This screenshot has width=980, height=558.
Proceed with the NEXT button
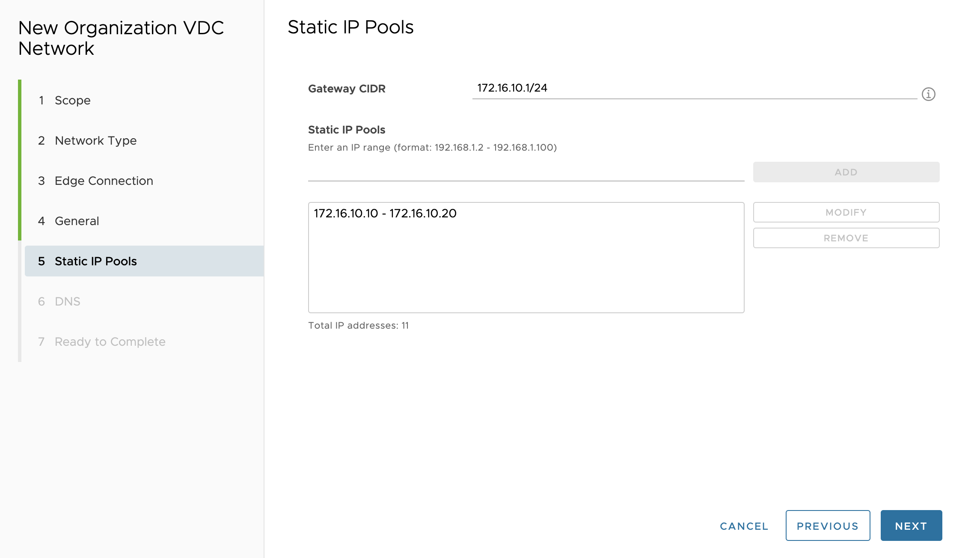pyautogui.click(x=911, y=525)
